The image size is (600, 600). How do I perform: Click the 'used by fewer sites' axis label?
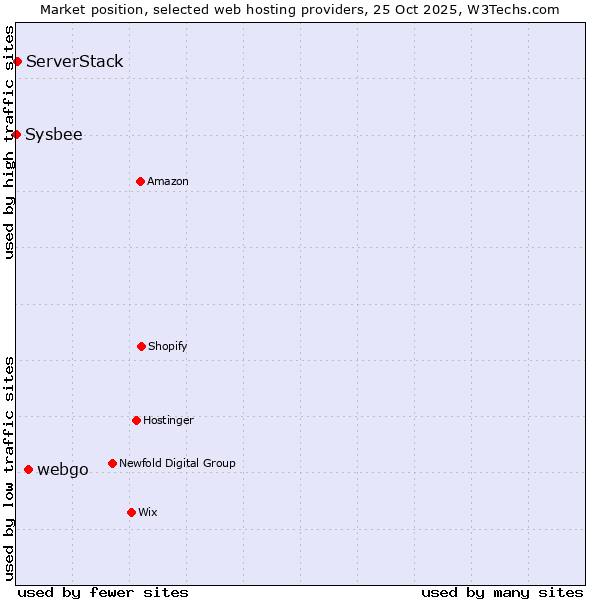(x=103, y=592)
